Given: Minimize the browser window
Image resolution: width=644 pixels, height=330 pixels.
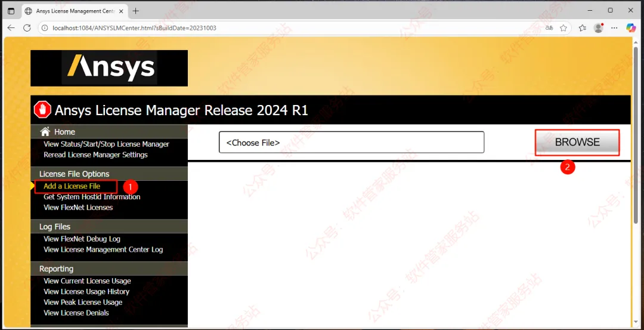Looking at the screenshot, I should tap(591, 10).
